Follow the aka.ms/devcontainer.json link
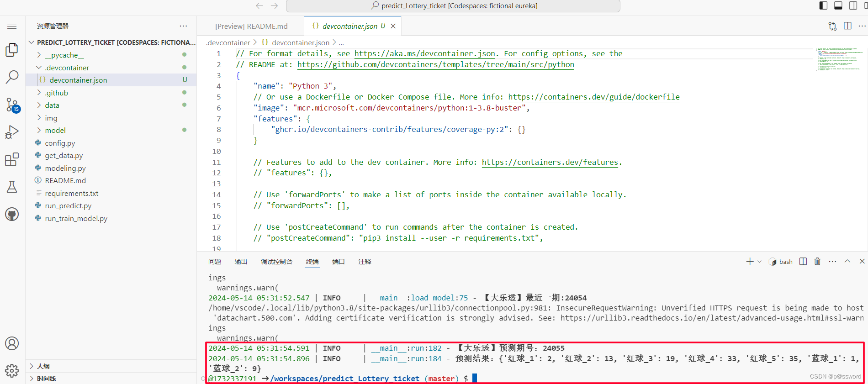 (425, 54)
